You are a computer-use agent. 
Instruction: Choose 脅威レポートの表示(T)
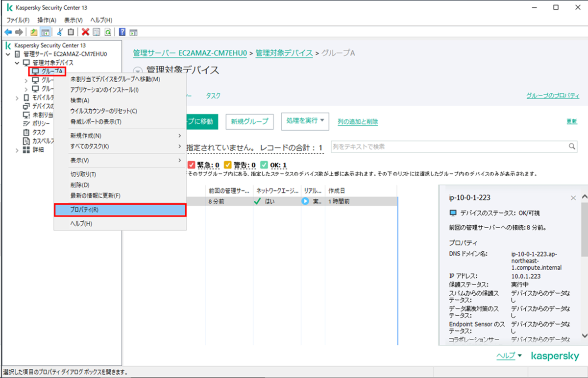click(x=120, y=122)
